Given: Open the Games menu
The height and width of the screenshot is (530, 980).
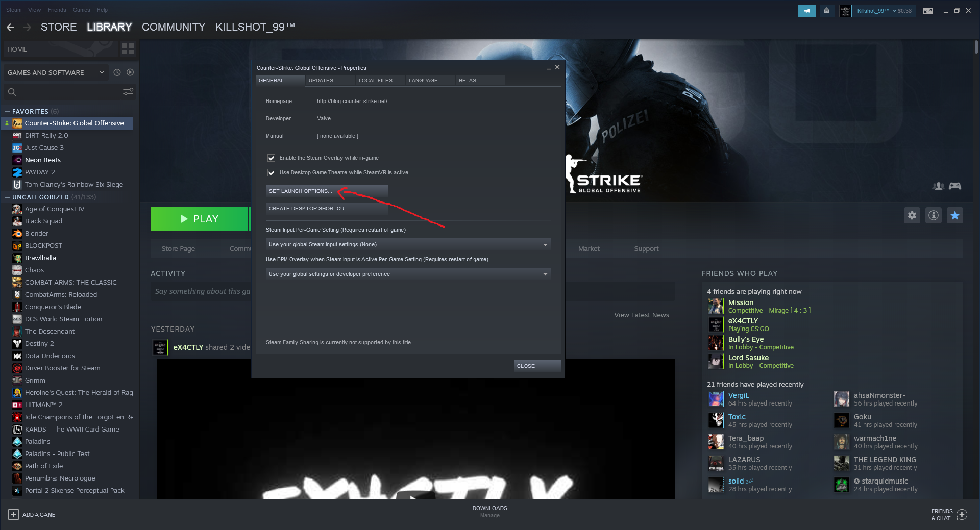Looking at the screenshot, I should (x=82, y=10).
